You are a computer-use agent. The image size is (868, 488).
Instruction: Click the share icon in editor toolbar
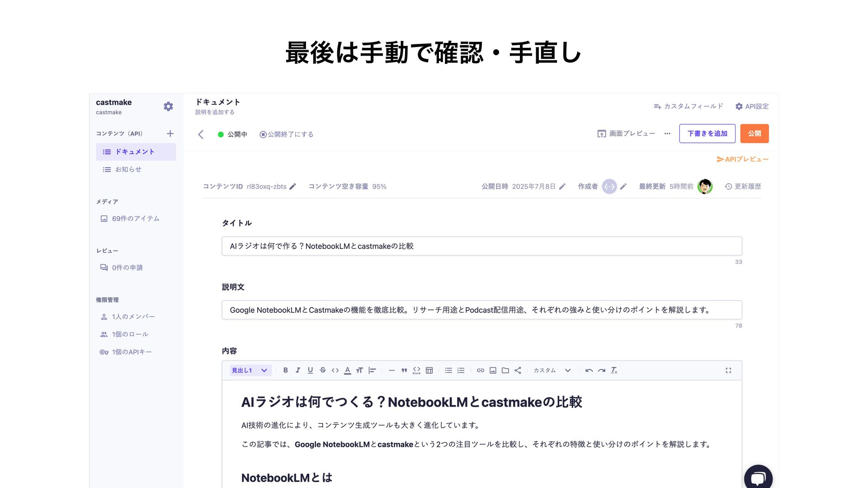[518, 371]
